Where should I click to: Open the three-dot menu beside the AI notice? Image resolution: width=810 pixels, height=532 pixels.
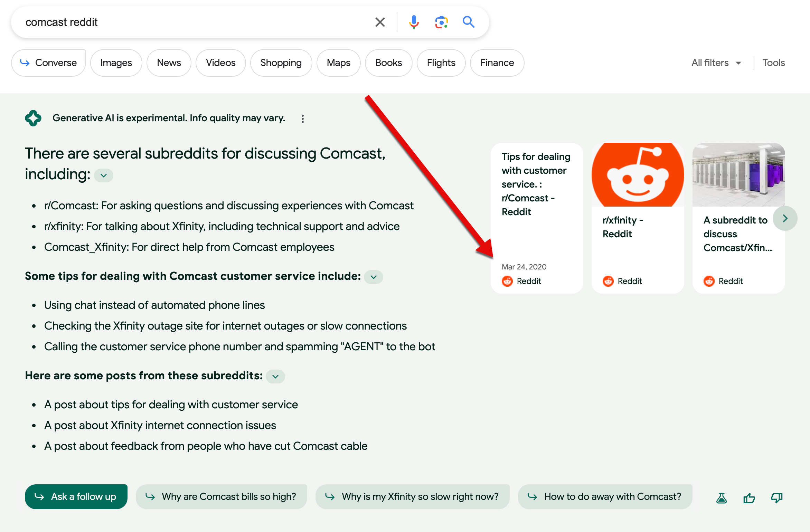302,119
